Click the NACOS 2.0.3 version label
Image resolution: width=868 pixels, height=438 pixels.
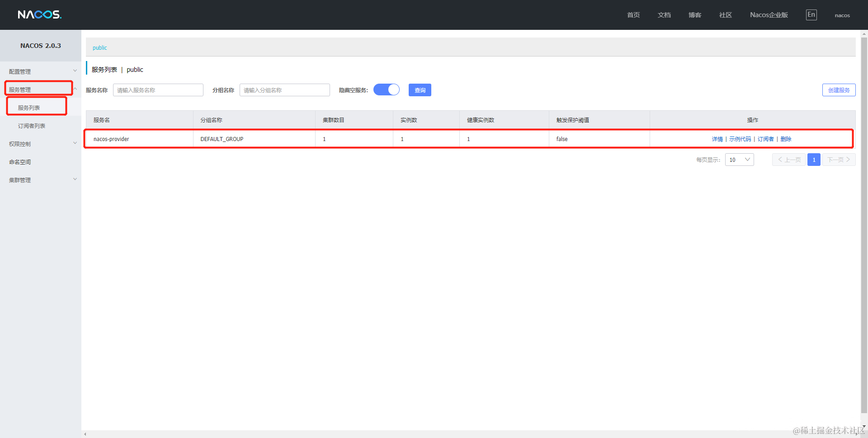point(41,46)
